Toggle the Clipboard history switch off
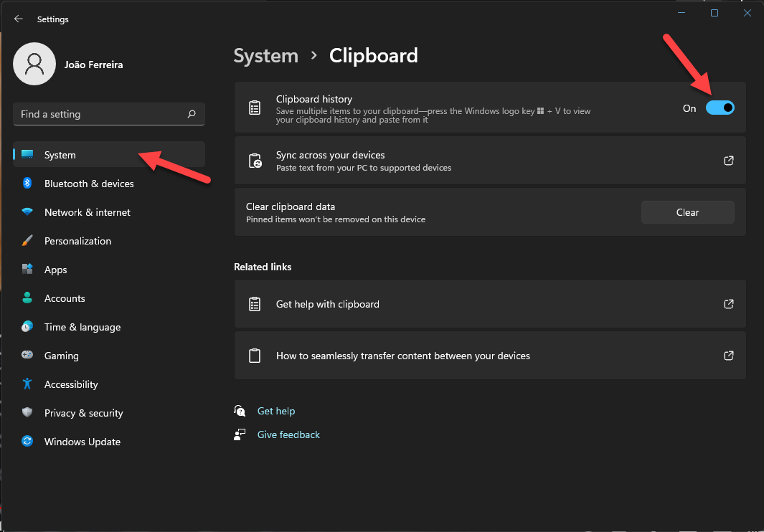The width and height of the screenshot is (764, 532). click(720, 108)
